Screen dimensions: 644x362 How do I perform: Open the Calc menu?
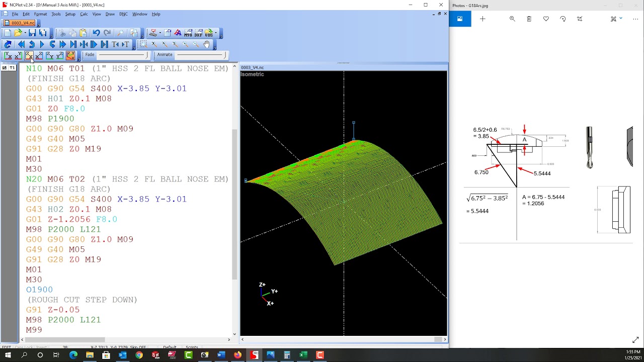point(84,14)
